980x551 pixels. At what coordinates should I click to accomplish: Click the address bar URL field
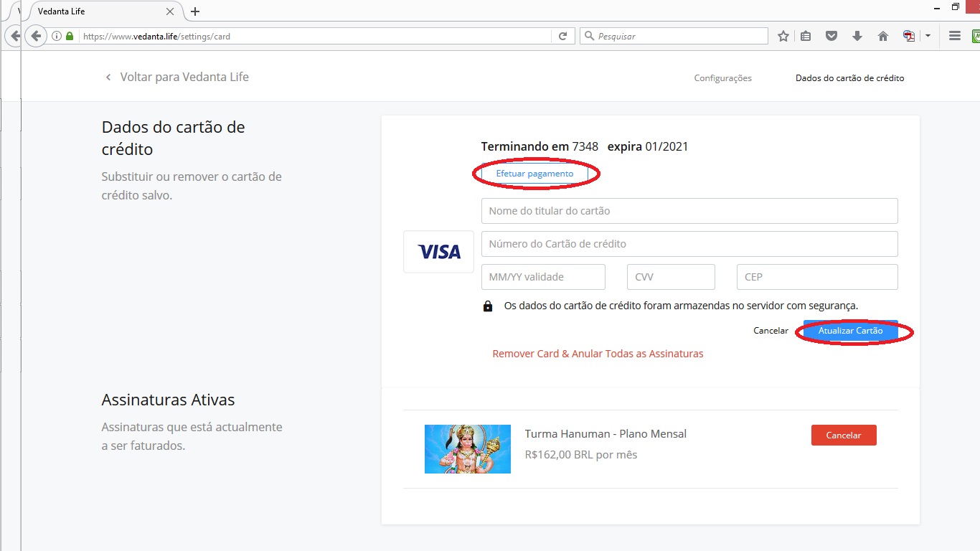(x=316, y=36)
